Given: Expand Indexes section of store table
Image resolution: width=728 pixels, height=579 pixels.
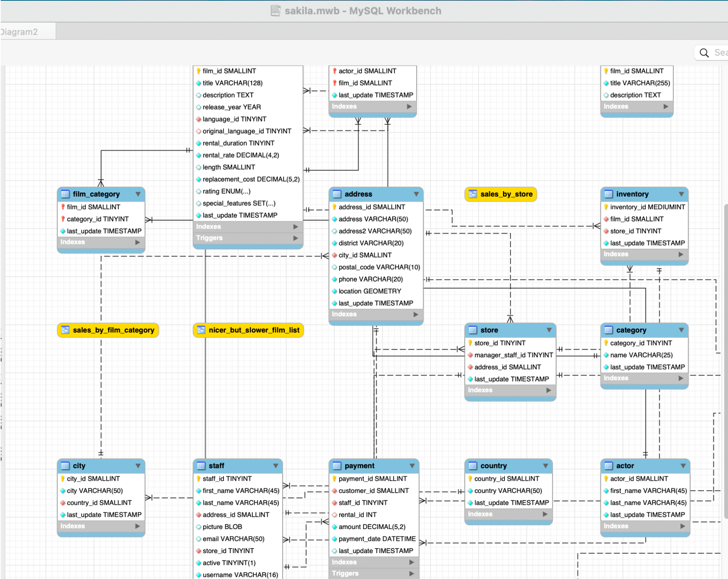Looking at the screenshot, I should pyautogui.click(x=549, y=390).
